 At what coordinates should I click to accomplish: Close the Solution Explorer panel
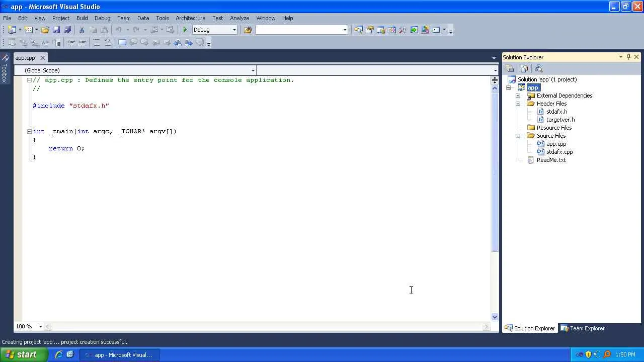click(x=636, y=57)
